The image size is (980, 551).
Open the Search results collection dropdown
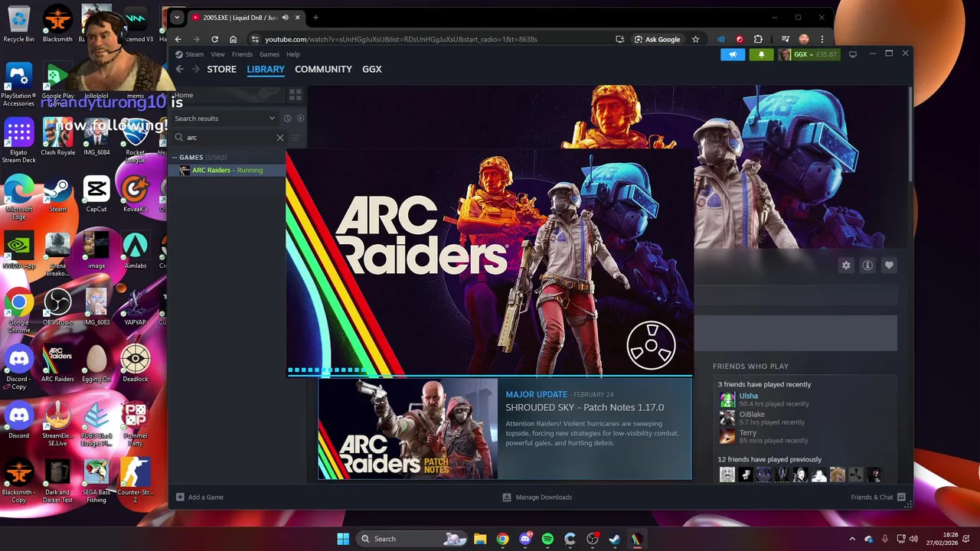[x=224, y=119]
